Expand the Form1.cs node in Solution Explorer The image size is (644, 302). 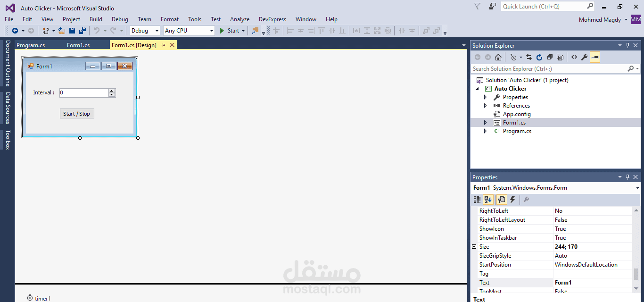(486, 123)
